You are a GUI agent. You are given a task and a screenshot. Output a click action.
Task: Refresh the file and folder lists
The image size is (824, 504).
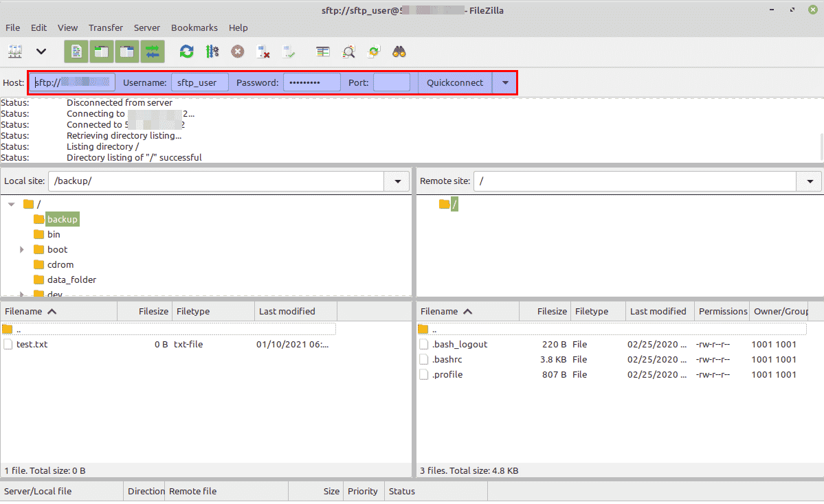(186, 51)
